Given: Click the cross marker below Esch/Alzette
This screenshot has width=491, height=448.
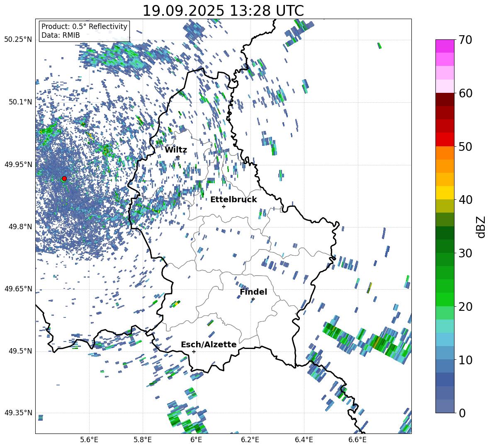Looking at the screenshot, I should click(194, 351).
